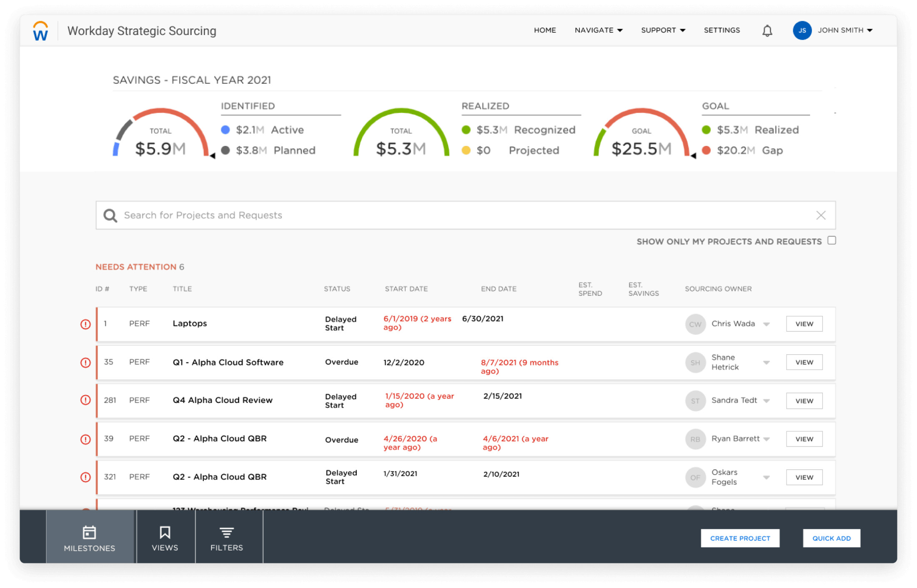Screen dimensions: 917x588
Task: Click the JS avatar in the top bar
Action: pyautogui.click(x=802, y=30)
